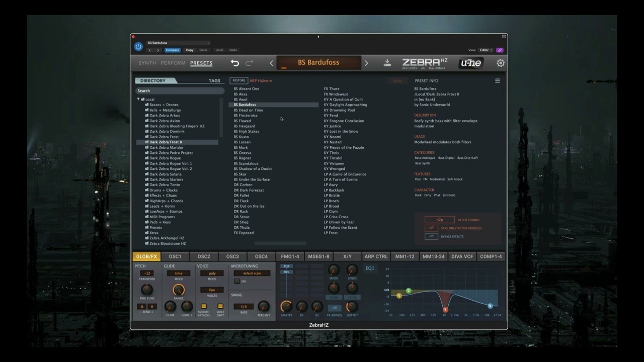Click the directory Search field
Viewport: 644px width, 362px height.
tap(180, 91)
